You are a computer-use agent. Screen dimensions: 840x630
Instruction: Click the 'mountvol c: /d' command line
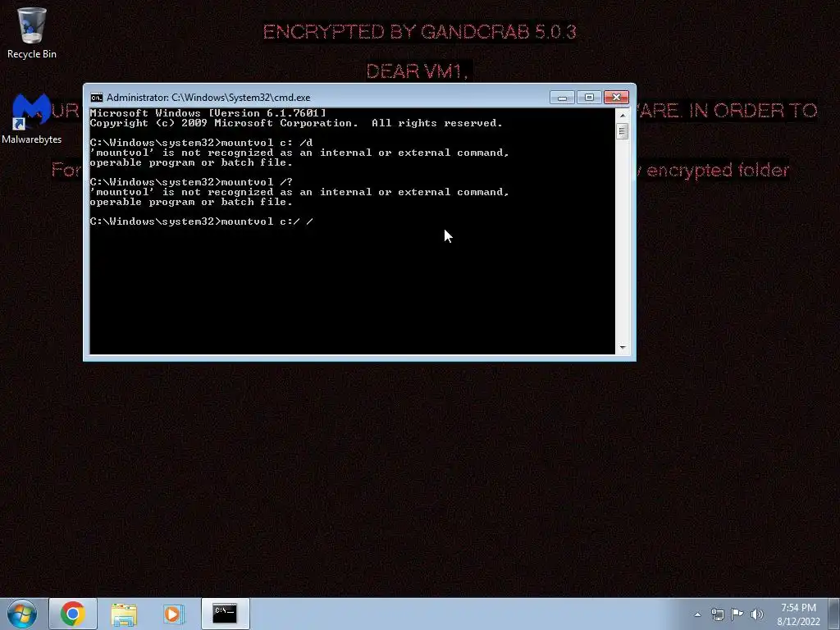[x=202, y=143]
